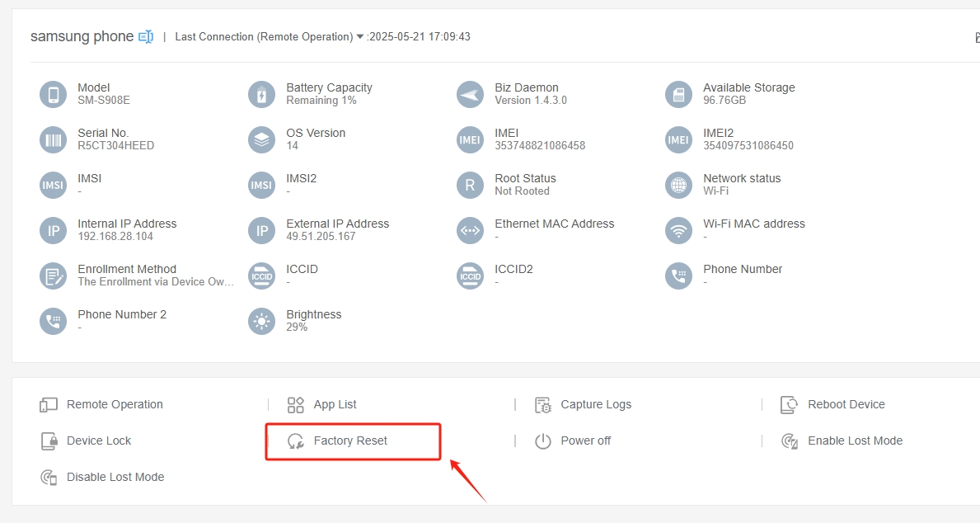This screenshot has width=980, height=523.
Task: Click the Reboot Device icon
Action: pos(790,404)
